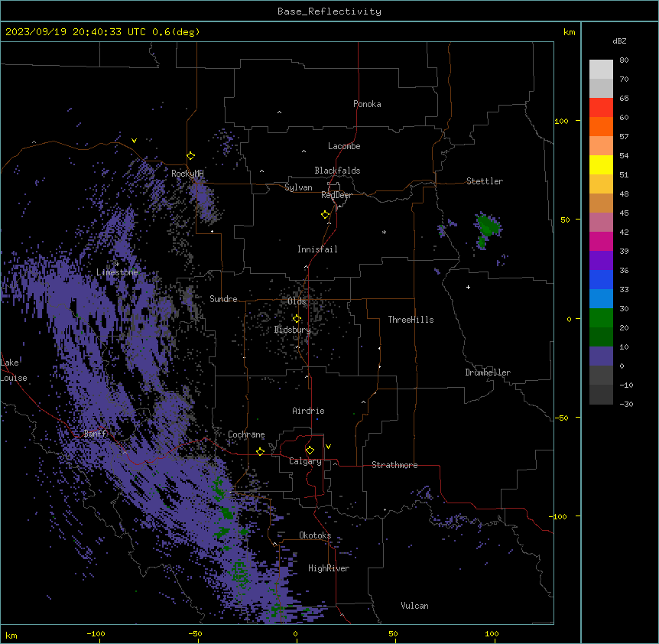Click the yellow diamond marker below Cochrane
This screenshot has width=659, height=644.
point(260,451)
